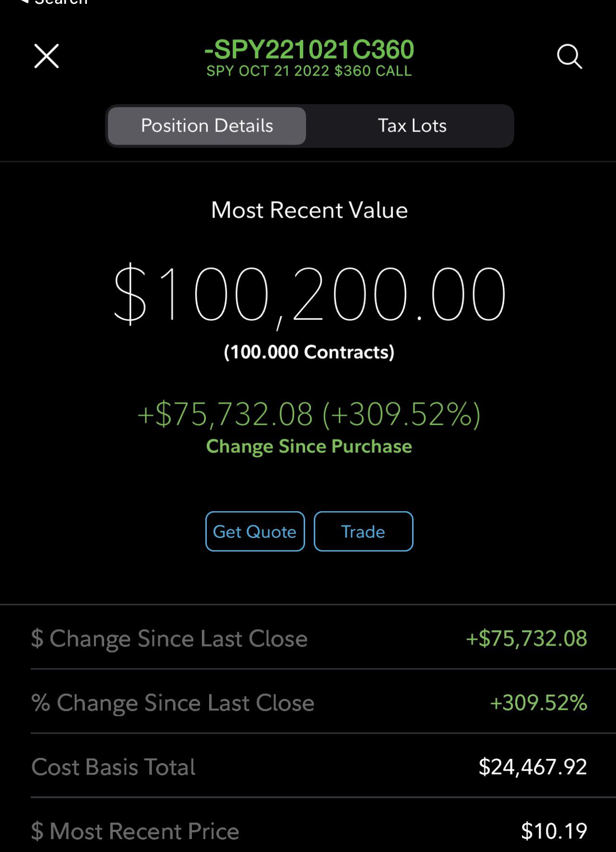Viewport: 616px width, 852px height.
Task: Select the Position Details tab
Action: [207, 126]
